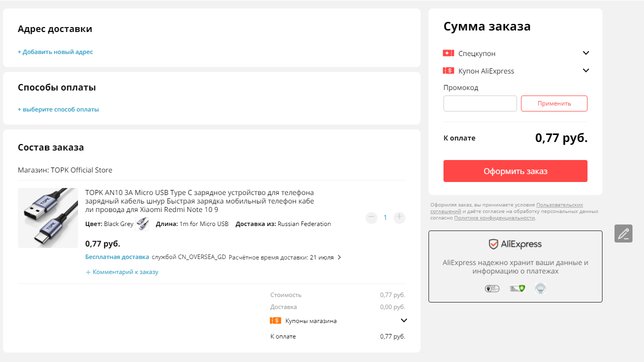The height and width of the screenshot is (362, 644).
Task: Increase quantity with the plus button
Action: 399,217
